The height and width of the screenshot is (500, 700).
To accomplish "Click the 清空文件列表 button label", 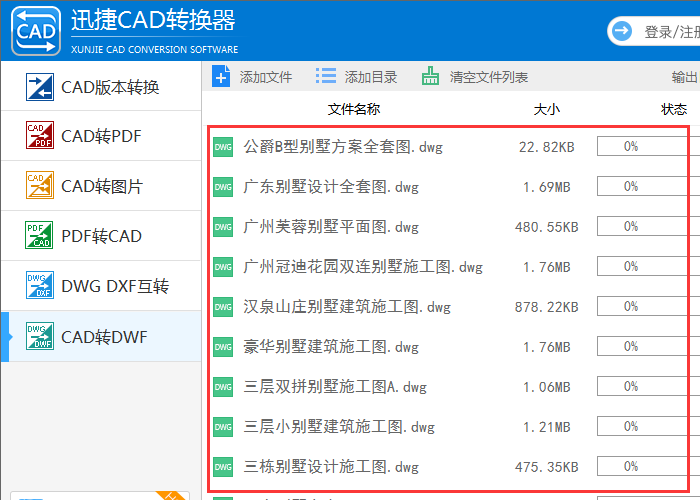I will tap(489, 77).
